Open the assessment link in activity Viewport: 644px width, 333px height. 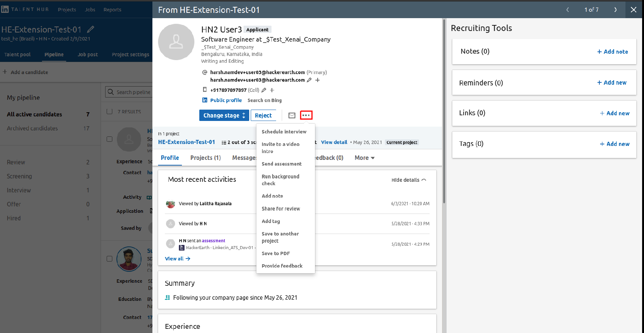pyautogui.click(x=213, y=241)
